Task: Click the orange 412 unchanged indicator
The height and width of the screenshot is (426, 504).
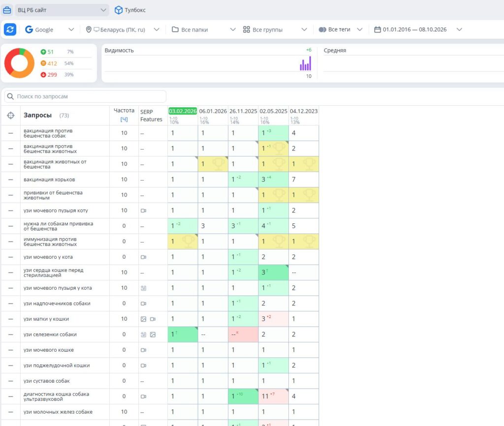Action: 49,63
